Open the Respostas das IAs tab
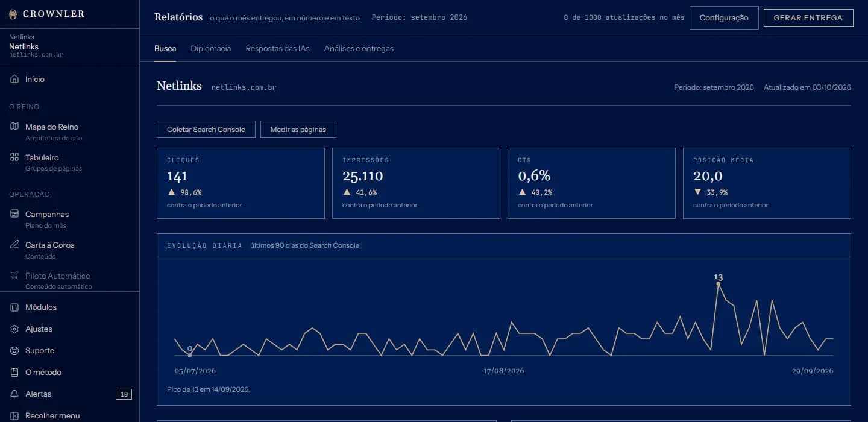Image resolution: width=868 pixels, height=422 pixels. click(277, 48)
